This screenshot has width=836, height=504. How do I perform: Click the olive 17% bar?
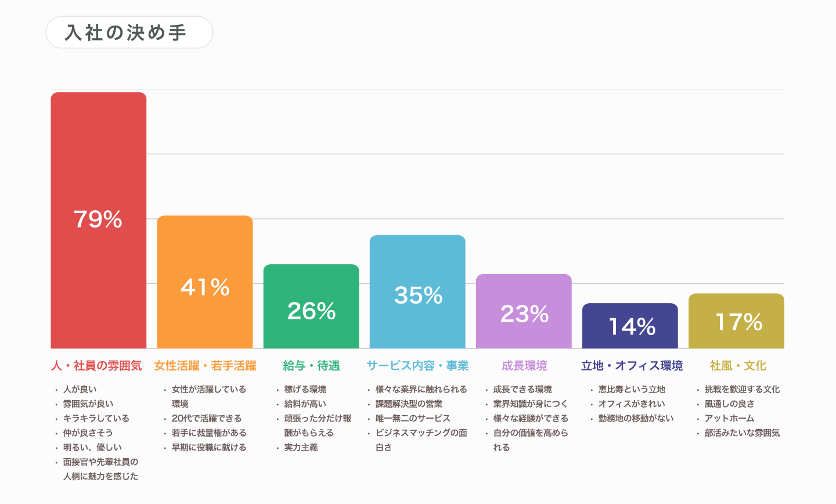click(736, 321)
